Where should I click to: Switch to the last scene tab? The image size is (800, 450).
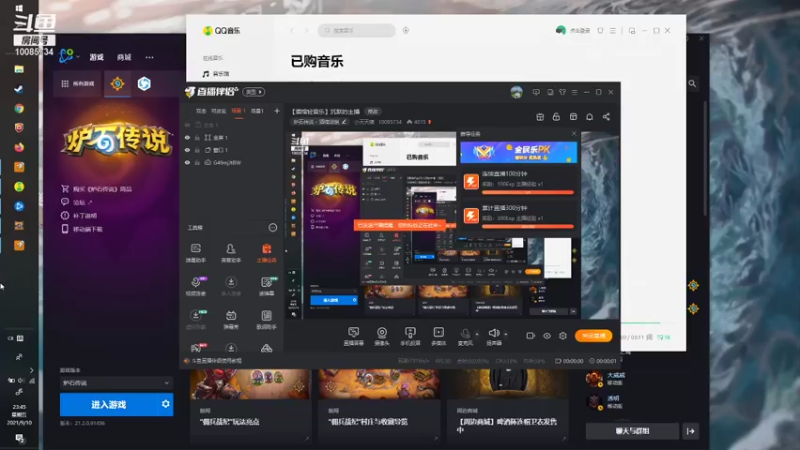257,111
